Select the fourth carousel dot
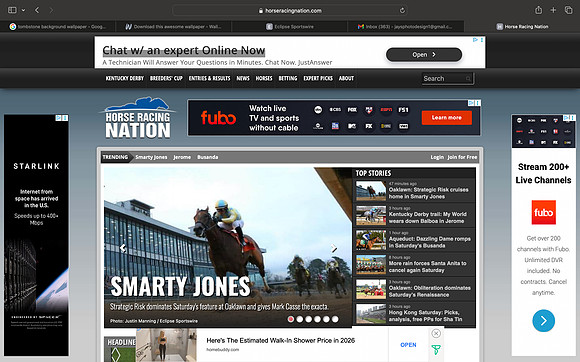 pyautogui.click(x=317, y=319)
